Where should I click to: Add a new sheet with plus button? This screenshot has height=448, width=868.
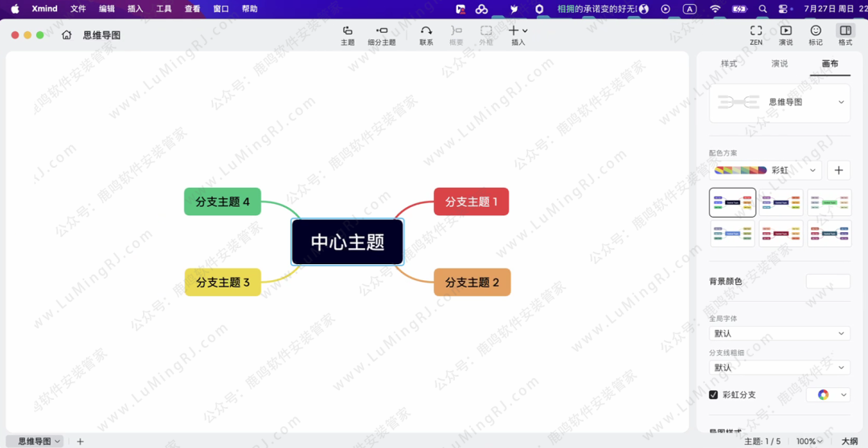coord(80,441)
